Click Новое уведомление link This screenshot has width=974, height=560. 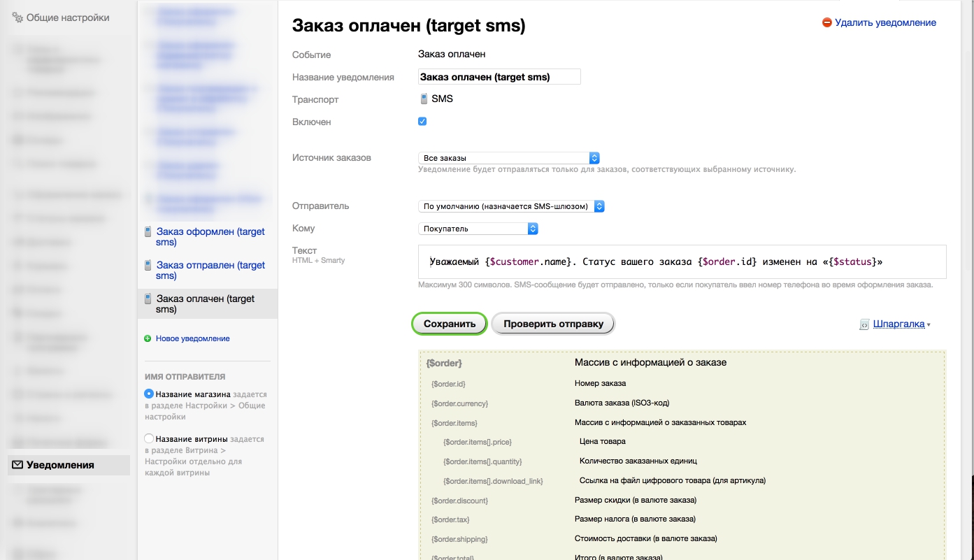(x=193, y=338)
